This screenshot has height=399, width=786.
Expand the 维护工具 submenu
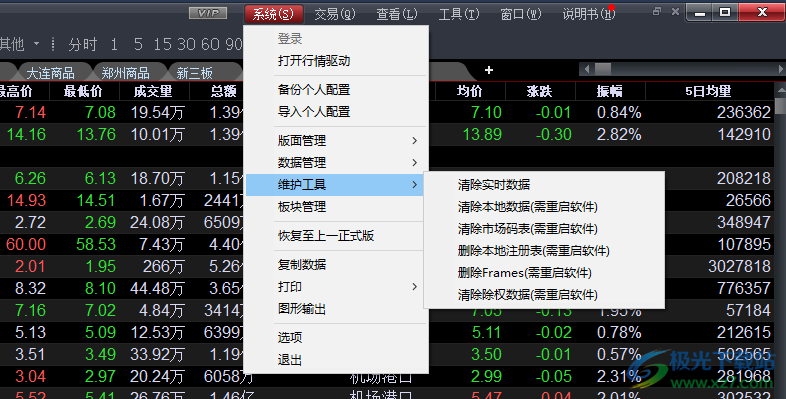click(x=335, y=185)
